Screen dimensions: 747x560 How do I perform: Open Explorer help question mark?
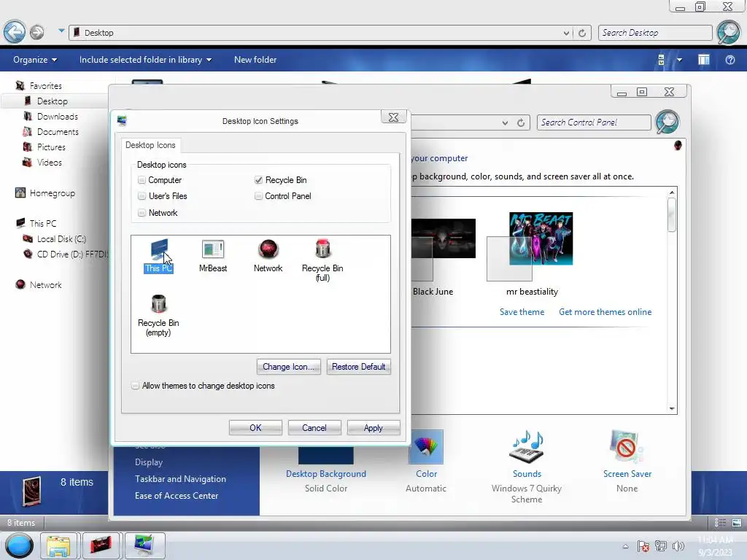coord(729,60)
